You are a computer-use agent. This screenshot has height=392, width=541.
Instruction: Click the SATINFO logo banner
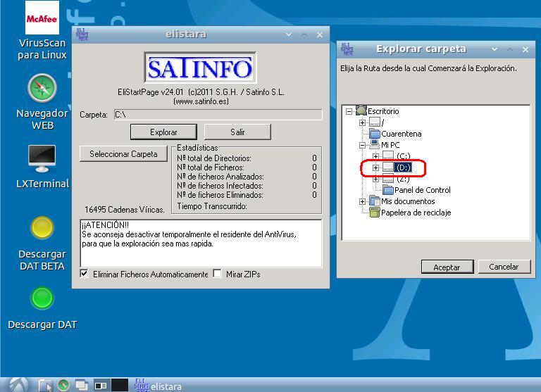coord(200,68)
